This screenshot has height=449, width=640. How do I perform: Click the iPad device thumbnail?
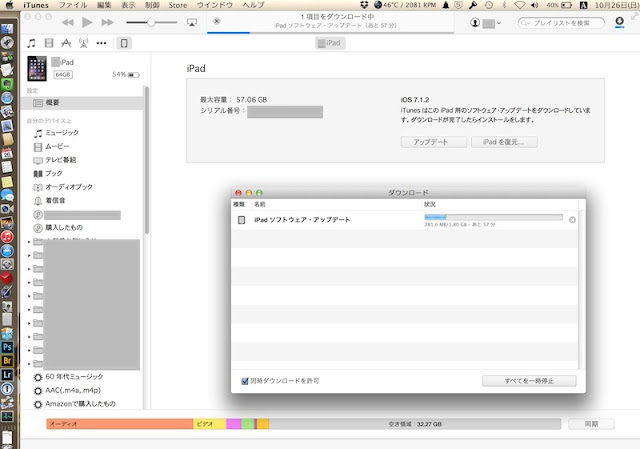point(37,69)
